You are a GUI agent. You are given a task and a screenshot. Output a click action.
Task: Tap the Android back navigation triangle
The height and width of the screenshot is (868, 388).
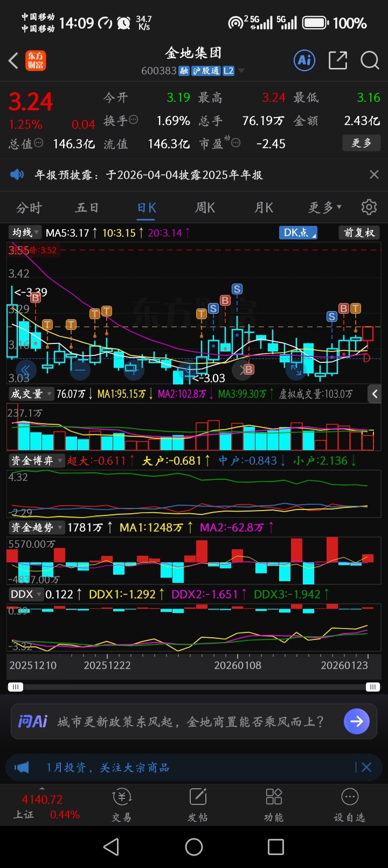pos(111,846)
